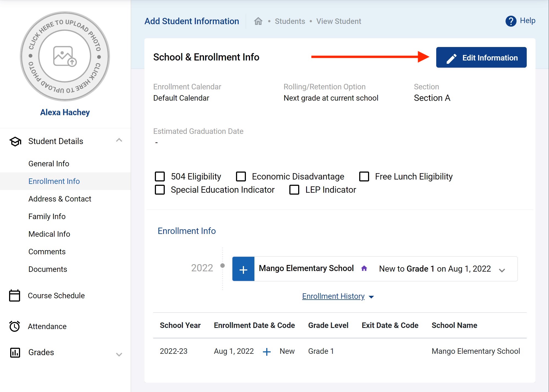Enable the 504 Eligibility checkbox
Image resolution: width=549 pixels, height=392 pixels.
pos(160,176)
